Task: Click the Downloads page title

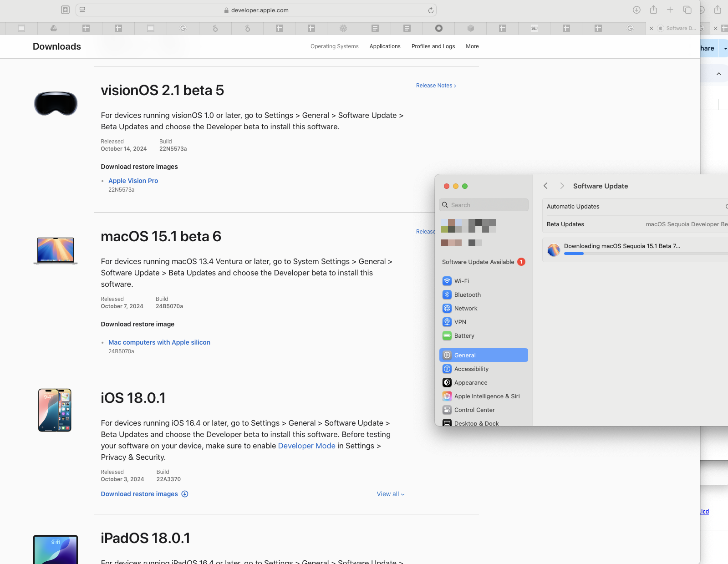Action: click(57, 46)
